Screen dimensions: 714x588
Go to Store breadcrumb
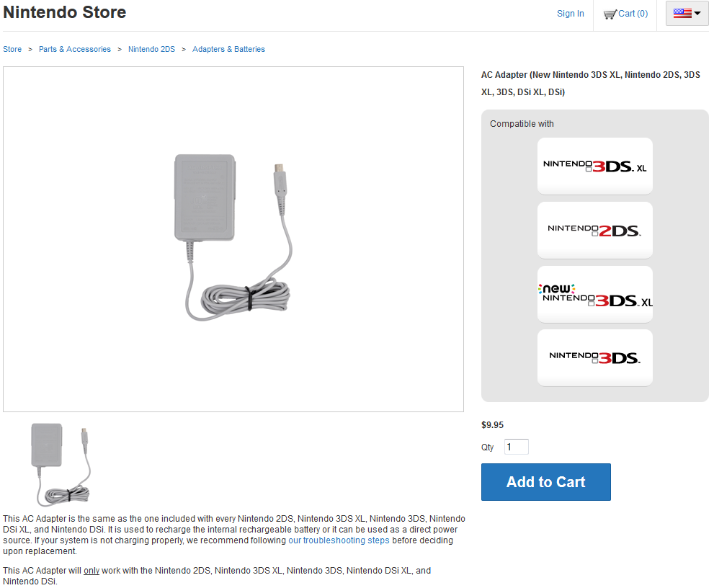click(12, 49)
